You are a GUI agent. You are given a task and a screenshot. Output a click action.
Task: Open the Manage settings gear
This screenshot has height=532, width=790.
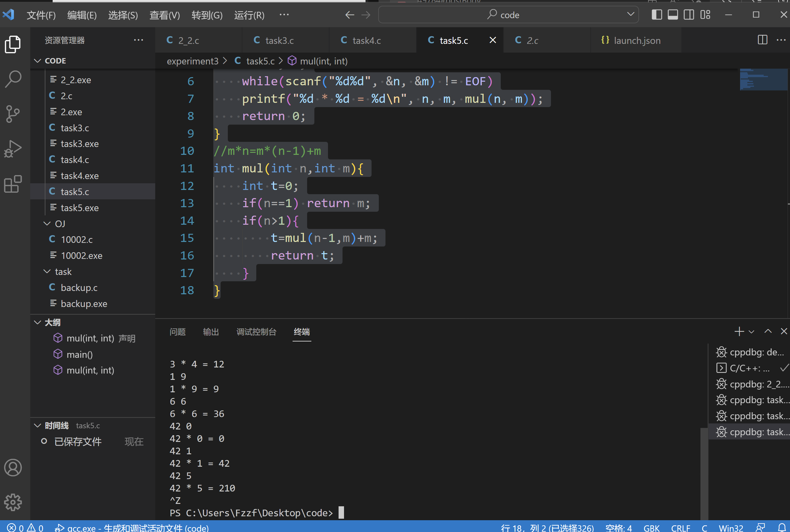[x=13, y=502]
